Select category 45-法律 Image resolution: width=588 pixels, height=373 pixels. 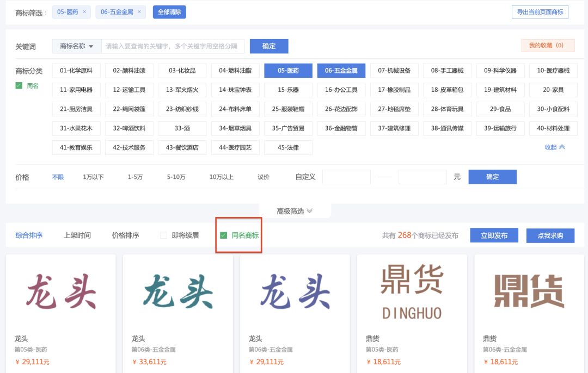[289, 147]
